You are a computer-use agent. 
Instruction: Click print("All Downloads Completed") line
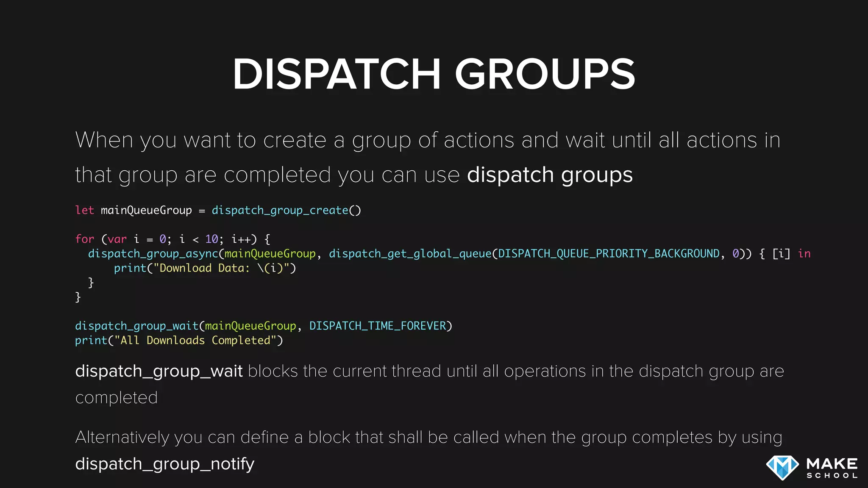pyautogui.click(x=179, y=341)
